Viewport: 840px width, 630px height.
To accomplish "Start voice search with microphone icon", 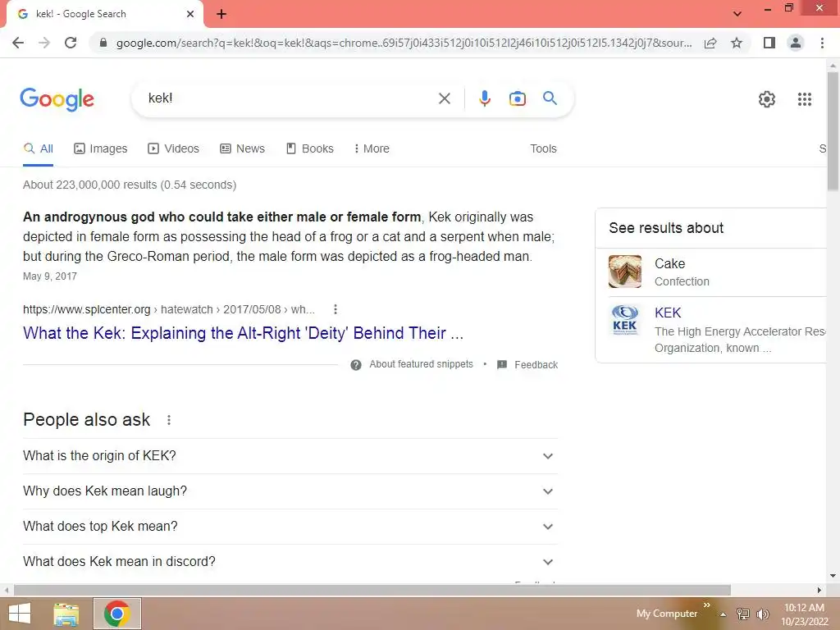I will click(x=484, y=98).
